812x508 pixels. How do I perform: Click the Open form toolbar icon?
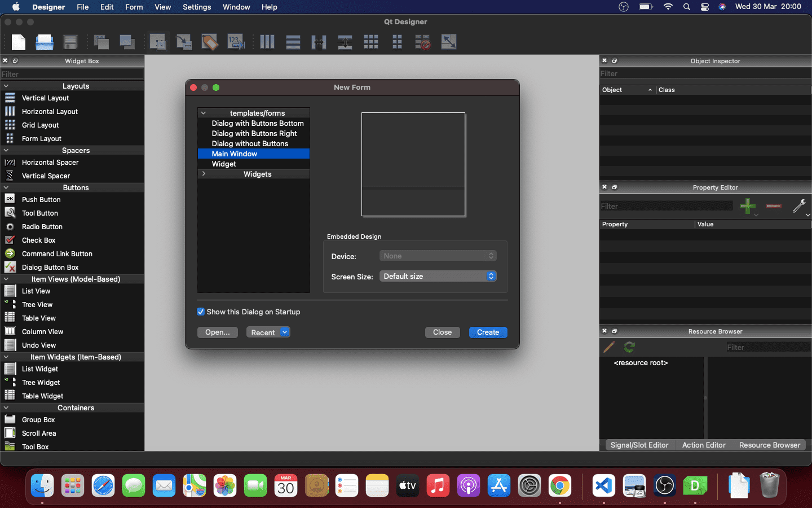point(45,42)
